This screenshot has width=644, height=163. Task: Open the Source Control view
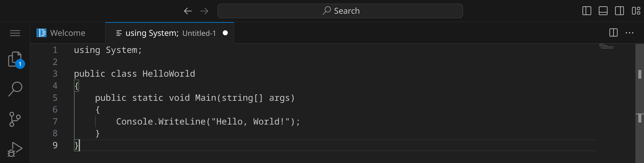(x=15, y=119)
